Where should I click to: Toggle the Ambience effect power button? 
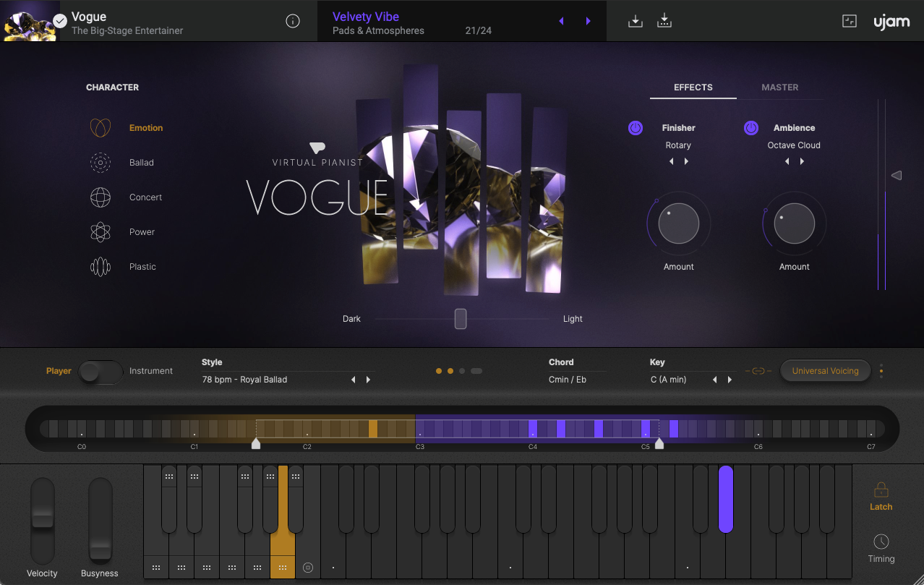pyautogui.click(x=751, y=128)
